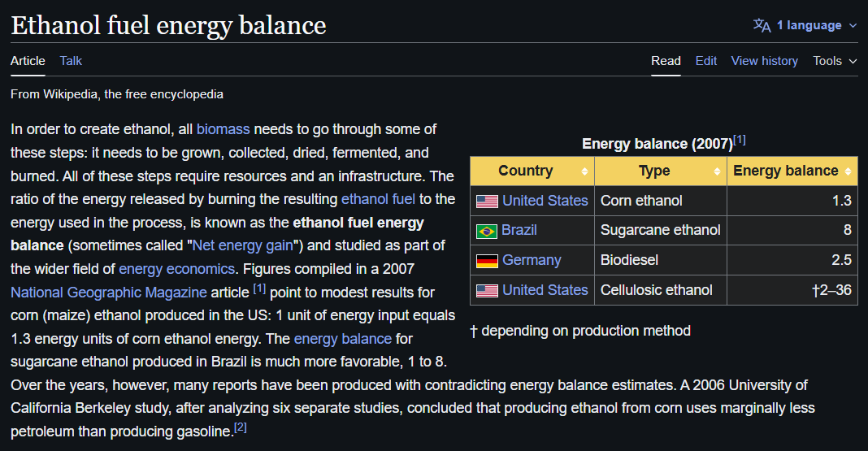Follow the energy balance link in paragraph

[x=343, y=339]
